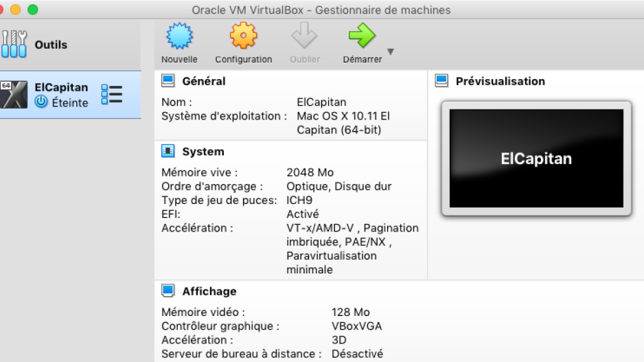The width and height of the screenshot is (644, 362).
Task: Open the ElCapitan machine menu list icon
Action: tap(112, 95)
